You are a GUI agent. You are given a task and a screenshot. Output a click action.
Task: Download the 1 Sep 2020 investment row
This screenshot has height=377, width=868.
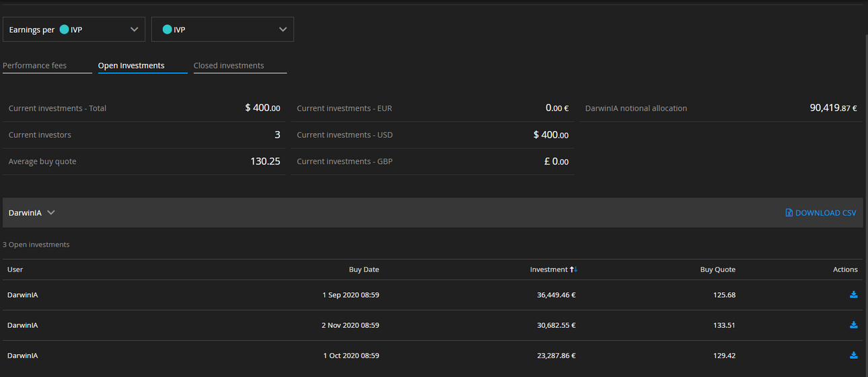853,295
